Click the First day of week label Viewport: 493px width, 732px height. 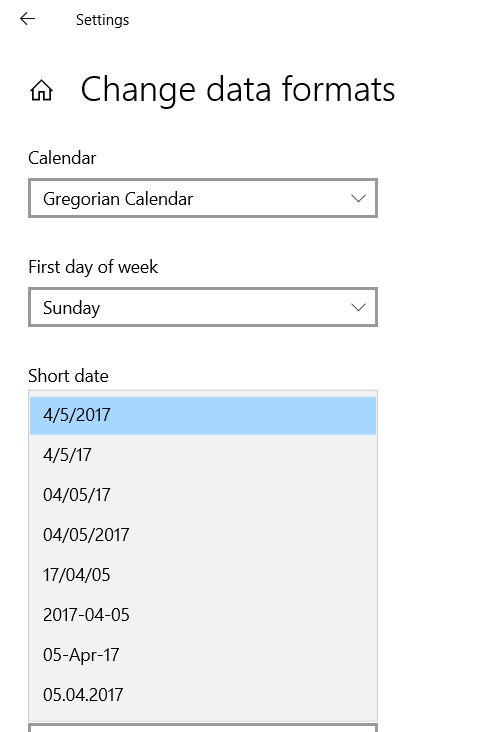click(x=93, y=267)
